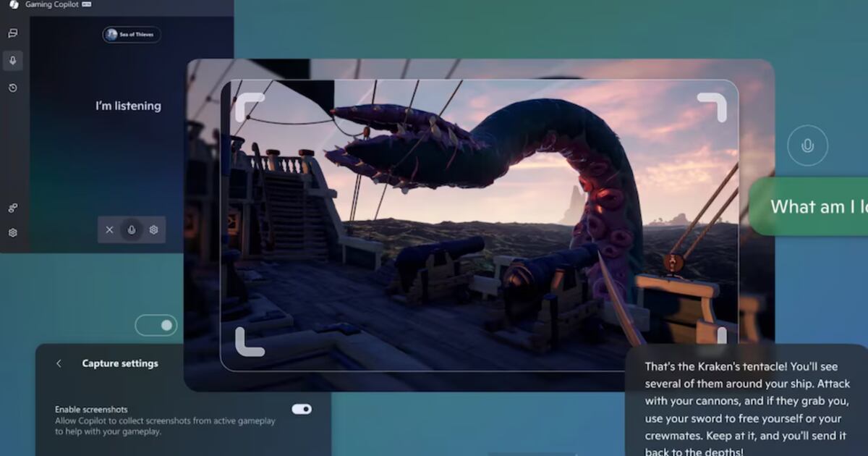Mute the microphone in the voice control bar
Screen dimensions: 868x456
point(131,229)
